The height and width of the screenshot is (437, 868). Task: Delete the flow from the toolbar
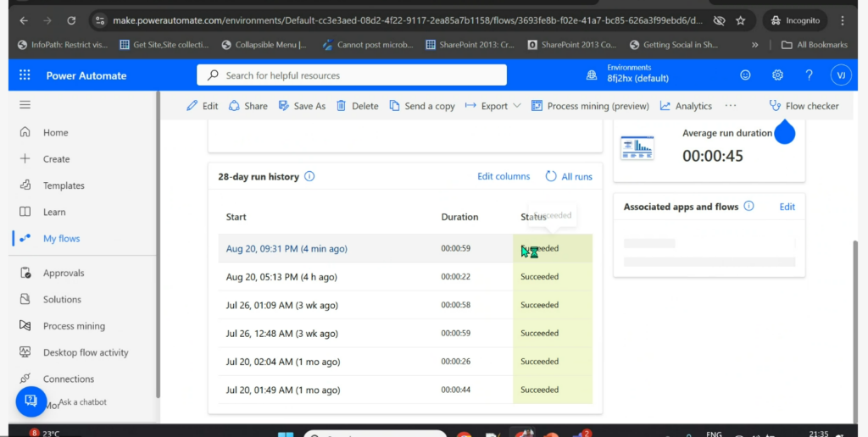click(x=358, y=106)
